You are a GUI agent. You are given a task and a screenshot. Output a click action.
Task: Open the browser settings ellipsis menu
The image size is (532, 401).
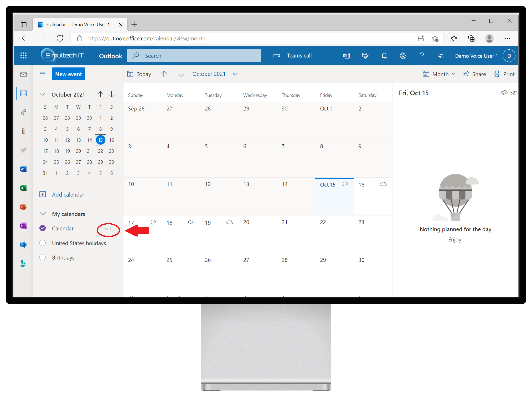507,39
